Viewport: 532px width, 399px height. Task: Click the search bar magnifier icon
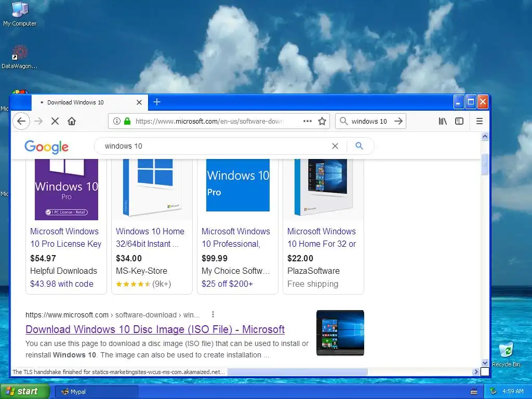click(344, 121)
